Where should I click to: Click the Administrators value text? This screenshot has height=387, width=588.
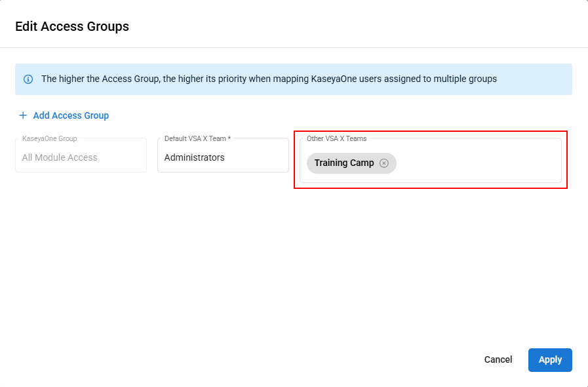pyautogui.click(x=195, y=157)
